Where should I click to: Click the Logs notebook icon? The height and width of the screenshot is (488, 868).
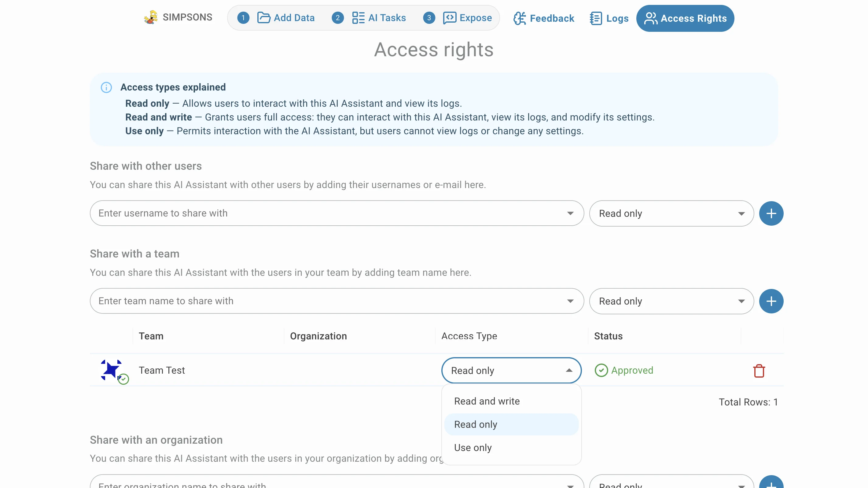pyautogui.click(x=596, y=18)
